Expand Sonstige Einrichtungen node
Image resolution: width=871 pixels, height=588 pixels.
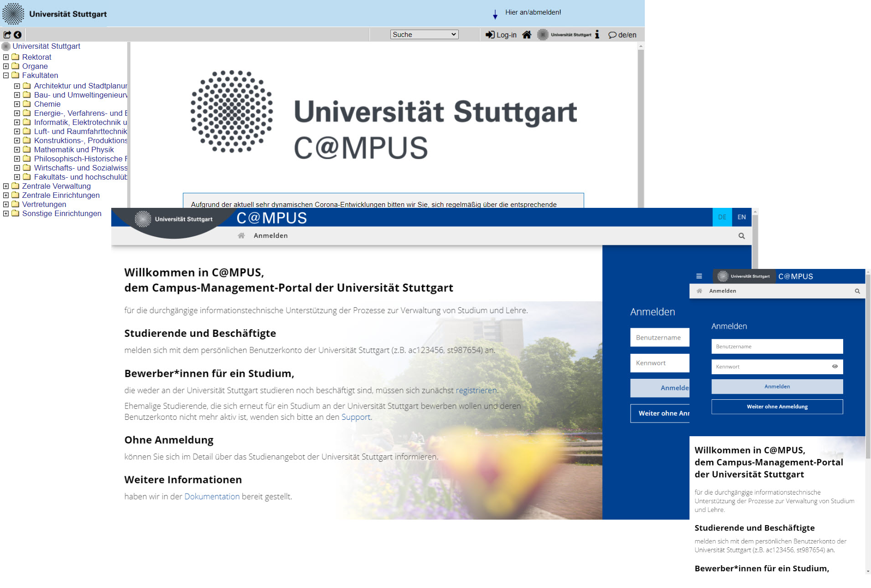point(6,213)
